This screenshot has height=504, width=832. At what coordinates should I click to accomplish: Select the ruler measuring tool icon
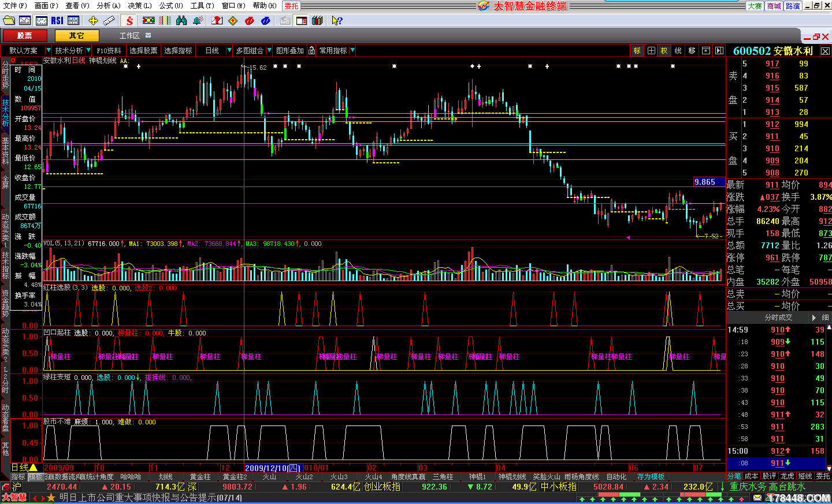[109, 20]
